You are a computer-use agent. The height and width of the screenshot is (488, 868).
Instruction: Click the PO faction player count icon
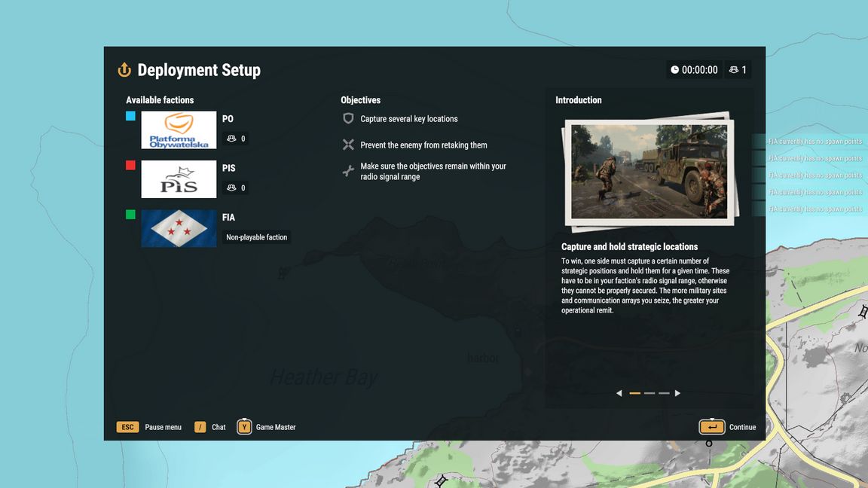pyautogui.click(x=231, y=139)
